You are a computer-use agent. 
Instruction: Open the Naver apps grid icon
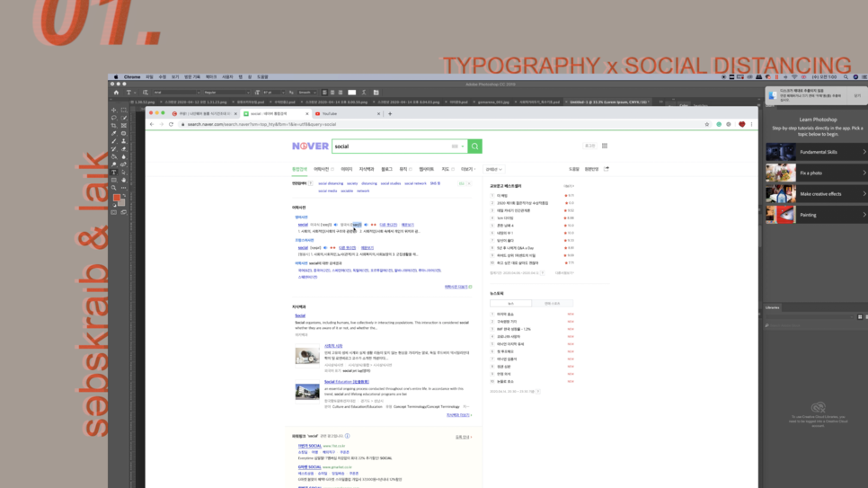point(605,146)
